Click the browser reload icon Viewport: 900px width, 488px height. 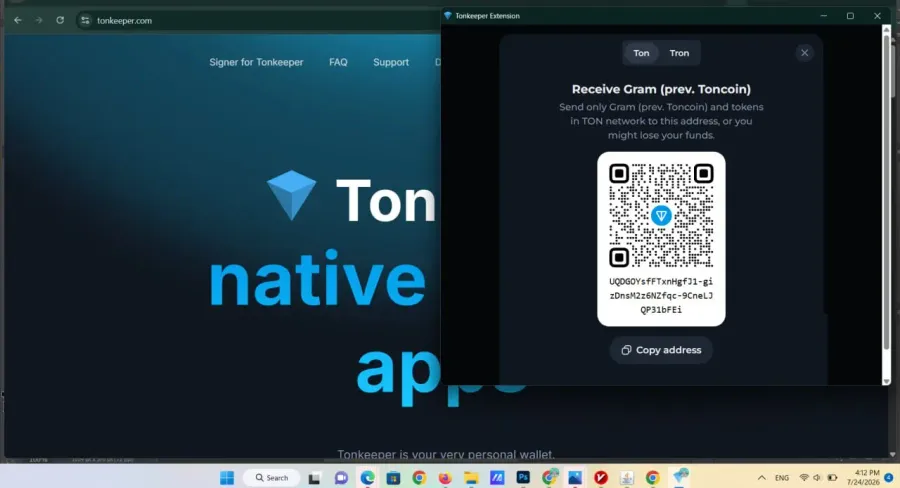[60, 20]
